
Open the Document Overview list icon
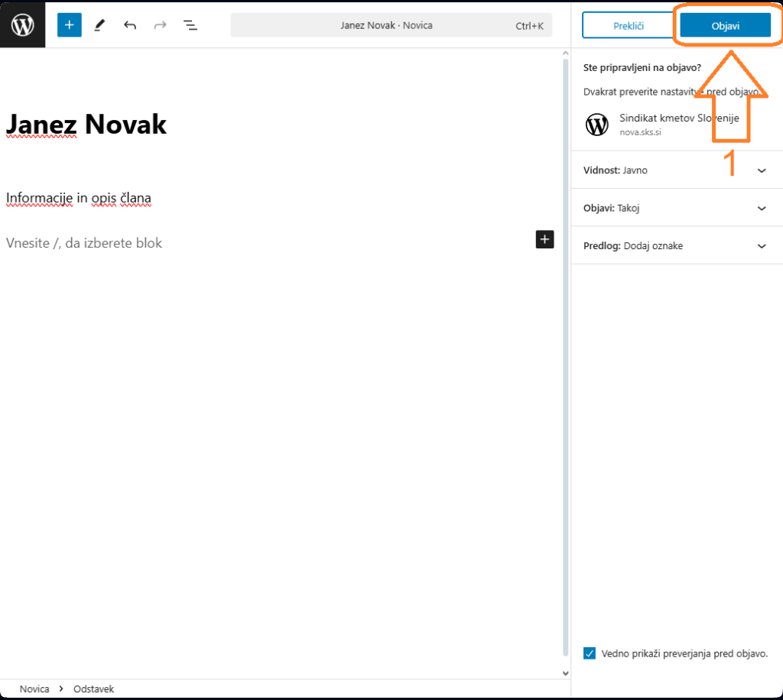[190, 25]
